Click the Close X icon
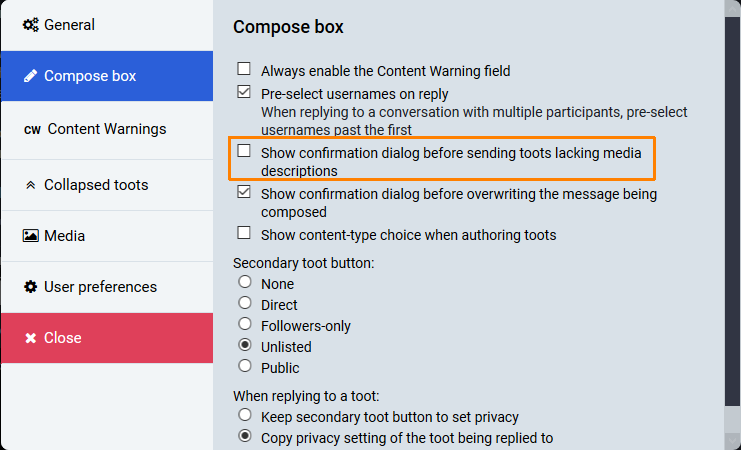 tap(30, 338)
